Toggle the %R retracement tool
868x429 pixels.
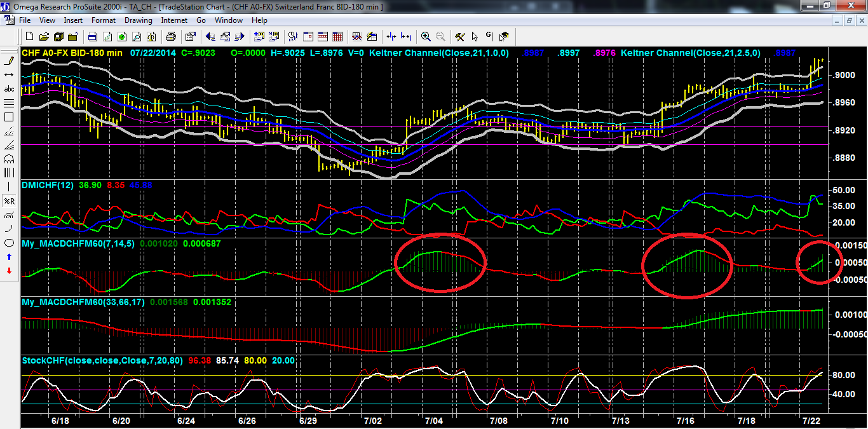coord(10,201)
